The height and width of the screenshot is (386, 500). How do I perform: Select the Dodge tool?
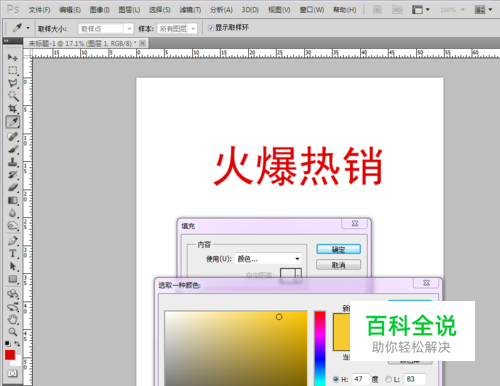pos(13,226)
